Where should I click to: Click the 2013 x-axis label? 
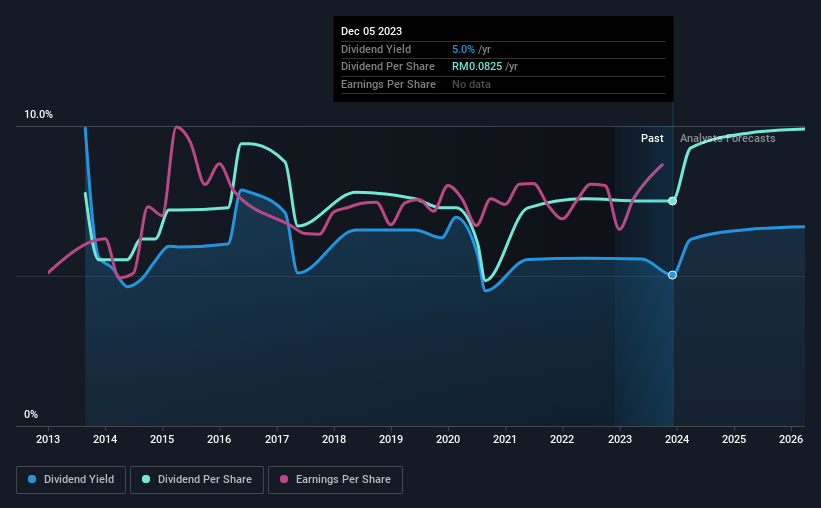click(x=48, y=439)
